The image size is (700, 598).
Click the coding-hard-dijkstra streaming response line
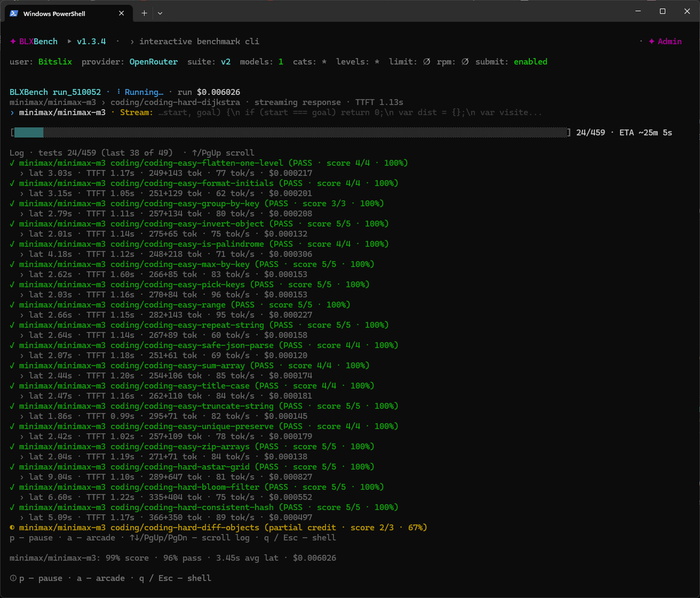coord(206,103)
